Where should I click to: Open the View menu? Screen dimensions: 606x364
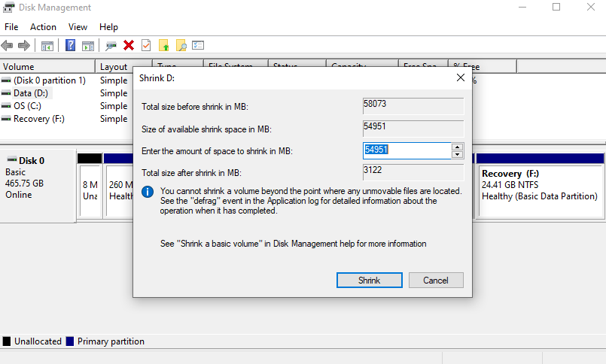click(x=78, y=27)
